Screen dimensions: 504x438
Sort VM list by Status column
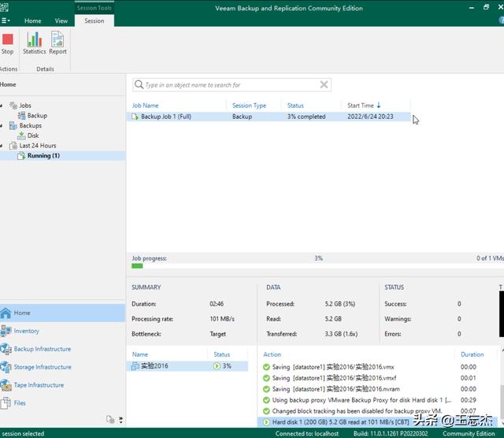click(x=222, y=354)
